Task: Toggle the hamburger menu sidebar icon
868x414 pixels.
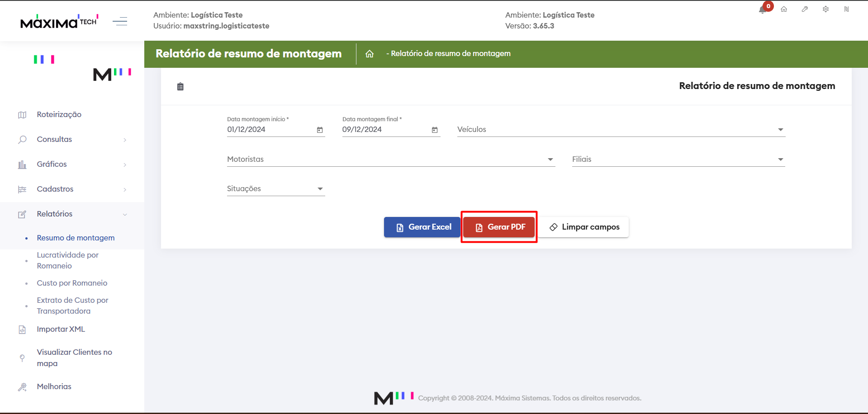Action: coord(120,21)
